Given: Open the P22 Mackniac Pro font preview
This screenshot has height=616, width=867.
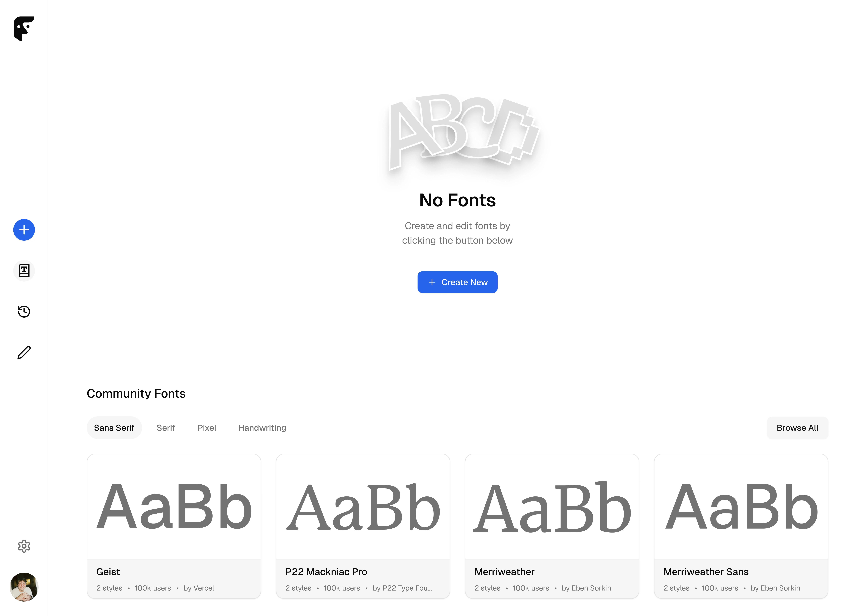Looking at the screenshot, I should pos(363,506).
